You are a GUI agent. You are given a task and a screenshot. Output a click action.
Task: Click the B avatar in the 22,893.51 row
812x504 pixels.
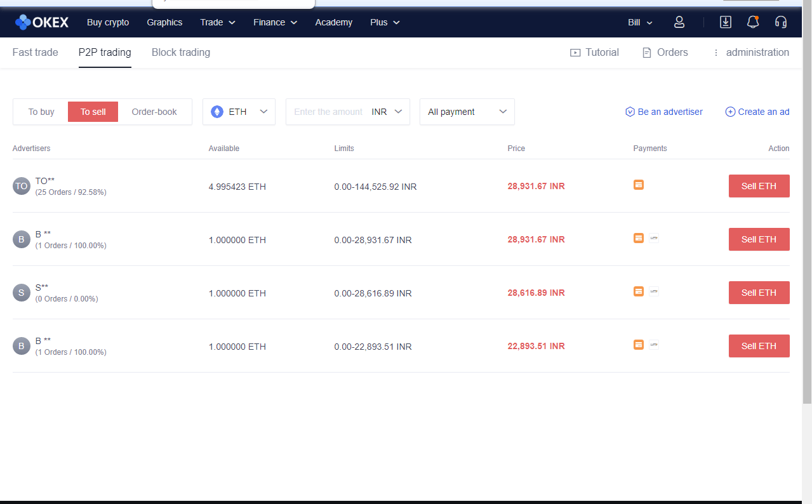(22, 346)
